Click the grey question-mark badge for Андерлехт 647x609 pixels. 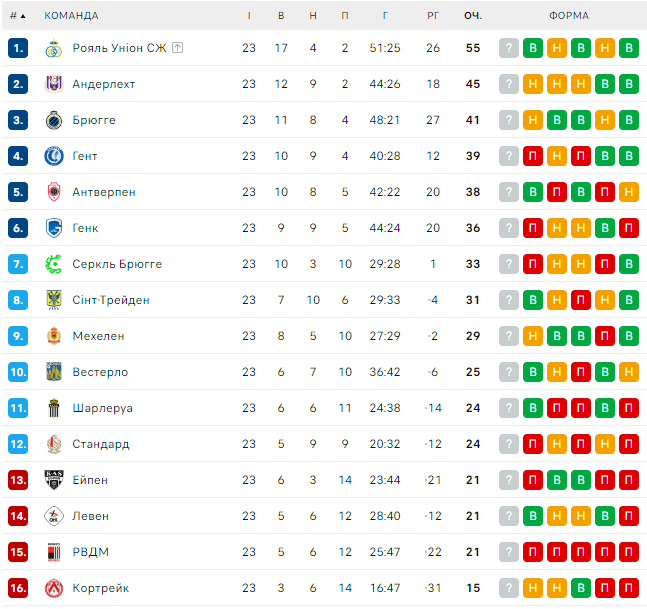[x=509, y=84]
